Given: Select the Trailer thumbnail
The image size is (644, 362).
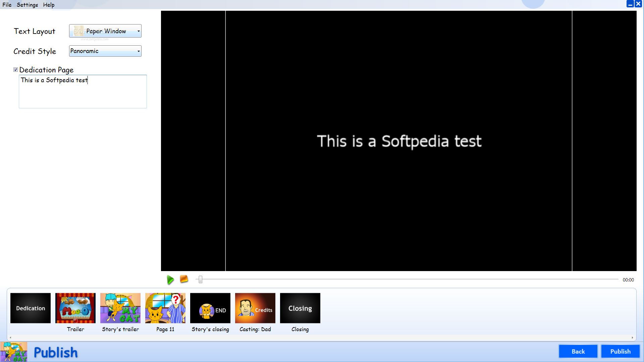Looking at the screenshot, I should pos(75,308).
